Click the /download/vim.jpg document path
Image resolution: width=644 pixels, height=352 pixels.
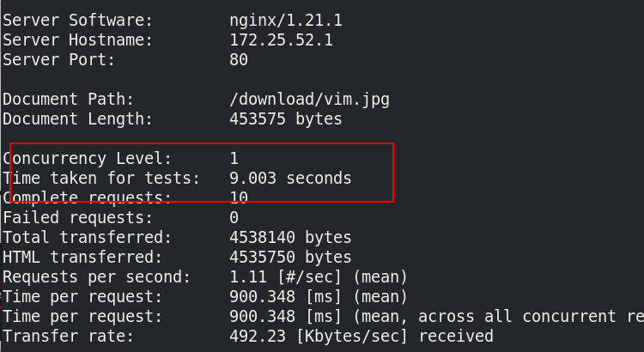coord(309,100)
